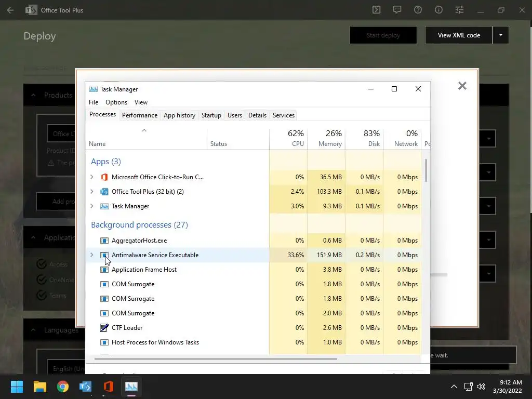Click the 33.6% CPU value

pos(296,255)
